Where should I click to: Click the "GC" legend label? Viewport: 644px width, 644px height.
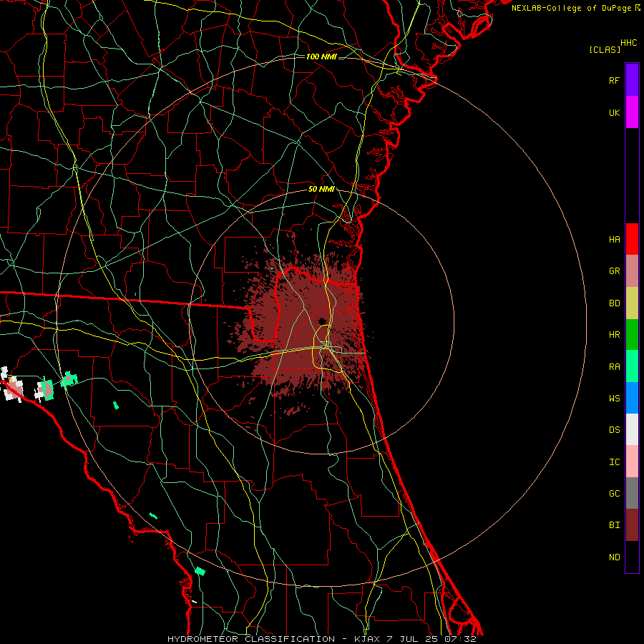click(615, 494)
